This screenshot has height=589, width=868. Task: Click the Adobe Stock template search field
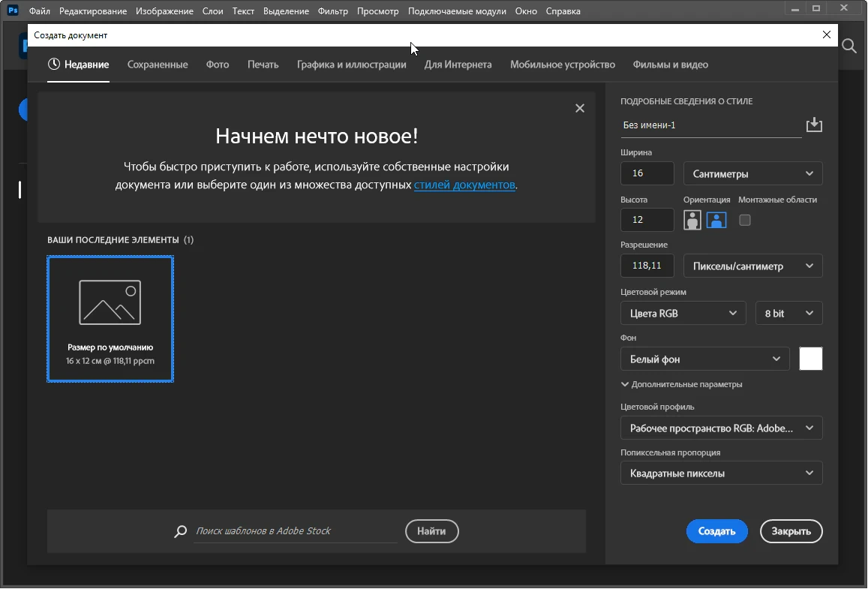[x=295, y=531]
